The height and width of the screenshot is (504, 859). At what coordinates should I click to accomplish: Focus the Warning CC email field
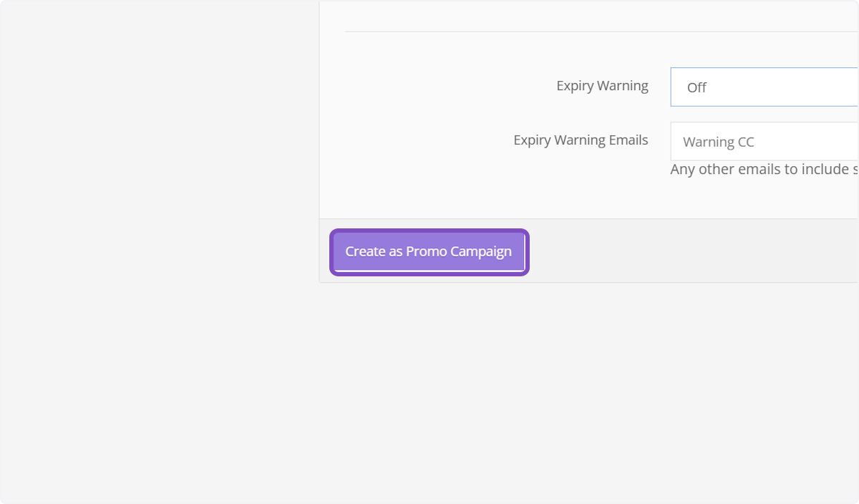(x=763, y=142)
